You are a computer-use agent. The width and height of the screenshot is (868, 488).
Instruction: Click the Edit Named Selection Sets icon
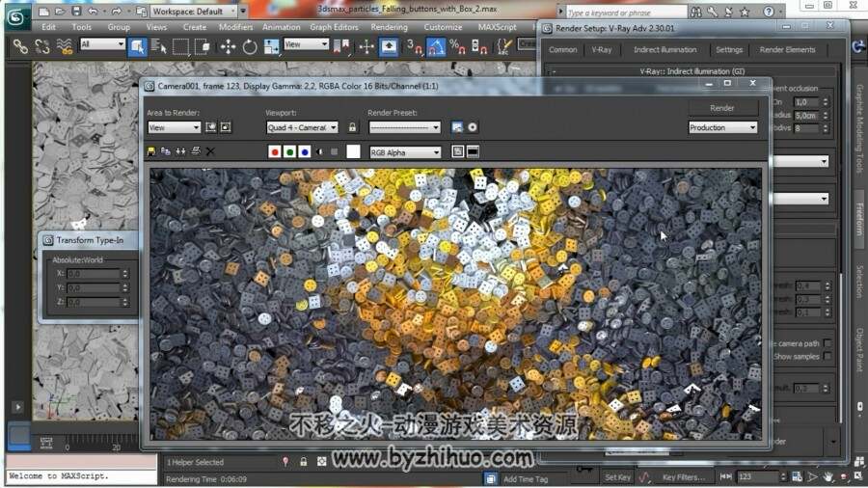click(503, 47)
